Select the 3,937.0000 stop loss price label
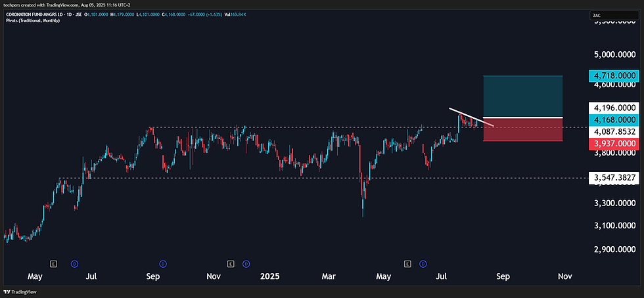Screen dimensions: 644x298 (x=614, y=144)
